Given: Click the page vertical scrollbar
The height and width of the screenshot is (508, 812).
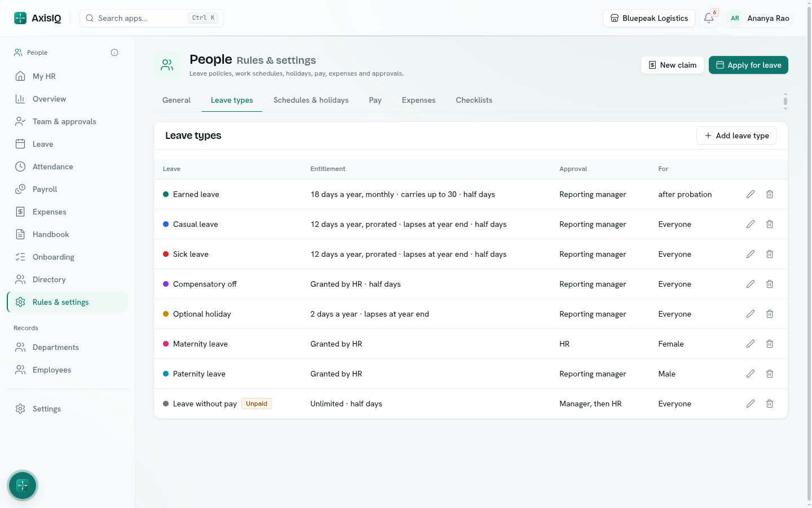Looking at the screenshot, I should [x=809, y=254].
